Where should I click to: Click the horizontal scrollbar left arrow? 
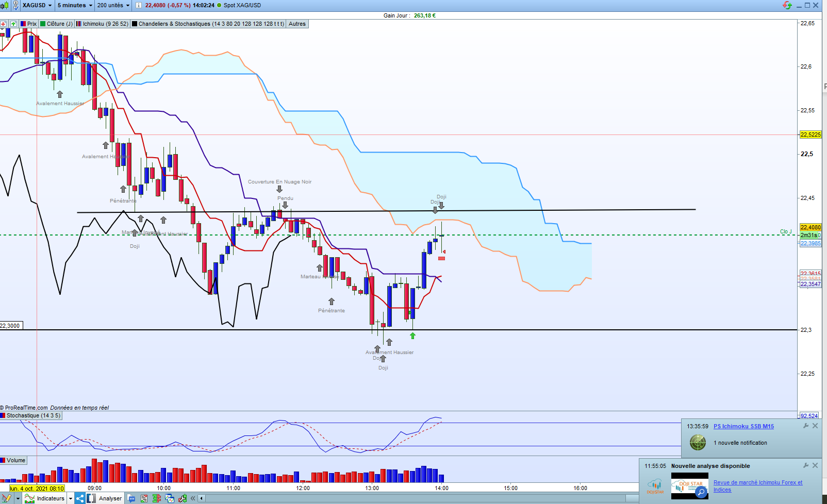[202, 498]
